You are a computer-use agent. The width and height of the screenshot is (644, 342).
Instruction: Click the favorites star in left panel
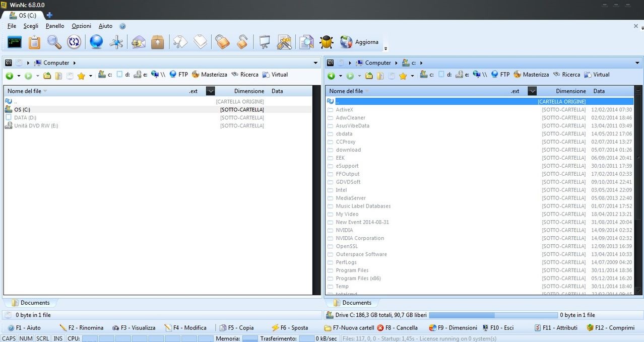pyautogui.click(x=81, y=76)
